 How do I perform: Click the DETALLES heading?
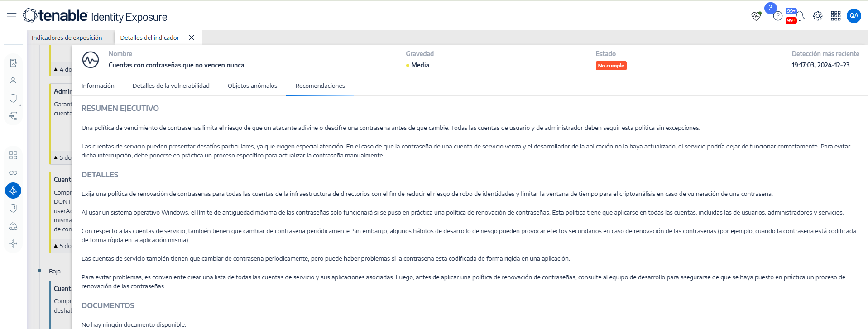(100, 175)
